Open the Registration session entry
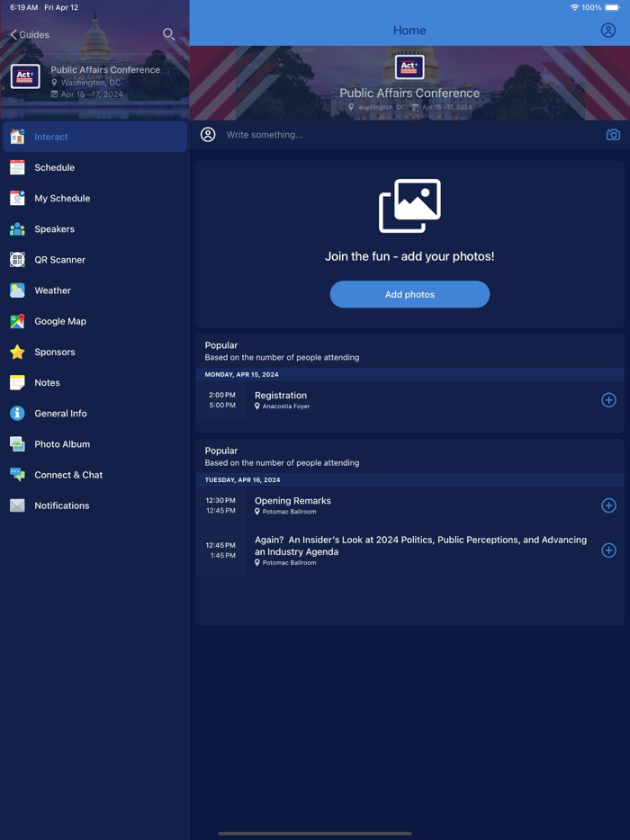Viewport: 630px width, 840px height. pyautogui.click(x=409, y=400)
